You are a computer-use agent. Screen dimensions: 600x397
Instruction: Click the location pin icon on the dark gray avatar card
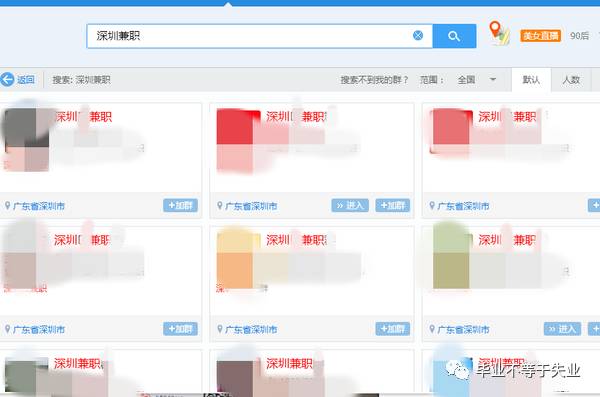click(7, 206)
